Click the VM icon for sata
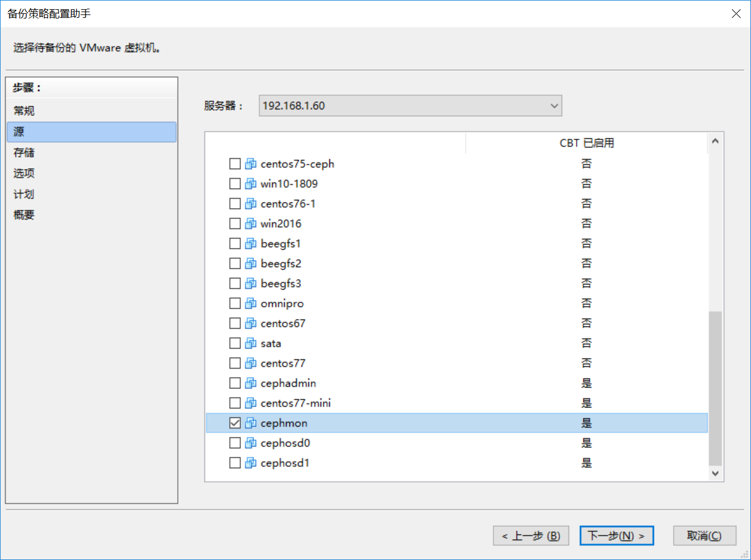 point(250,343)
